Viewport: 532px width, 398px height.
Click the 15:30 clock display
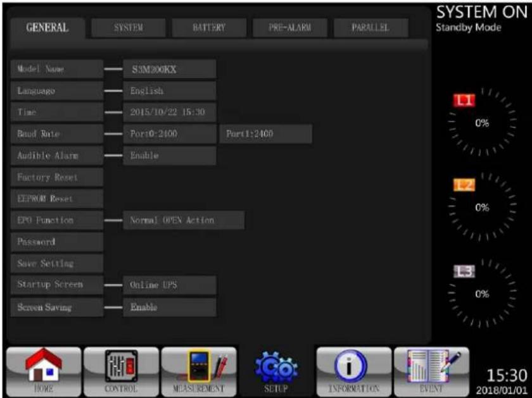click(507, 376)
